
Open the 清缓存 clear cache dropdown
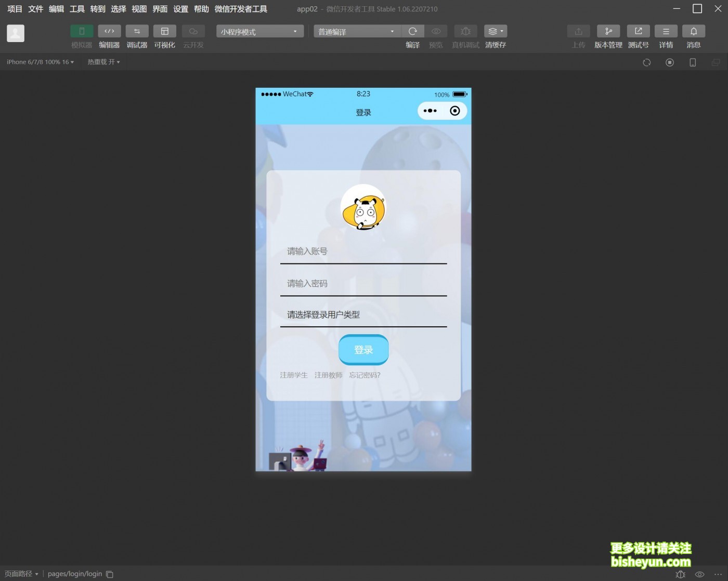point(496,31)
